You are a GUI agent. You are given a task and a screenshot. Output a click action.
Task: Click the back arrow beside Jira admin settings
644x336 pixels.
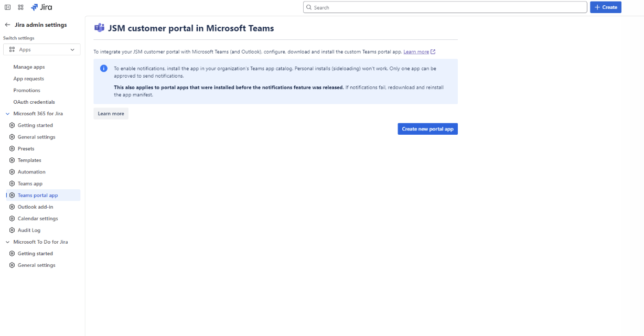click(7, 25)
